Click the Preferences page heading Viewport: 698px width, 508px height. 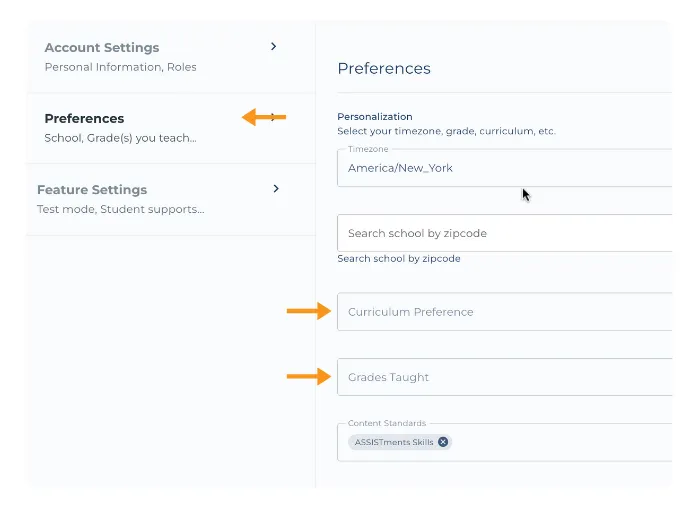(x=384, y=69)
